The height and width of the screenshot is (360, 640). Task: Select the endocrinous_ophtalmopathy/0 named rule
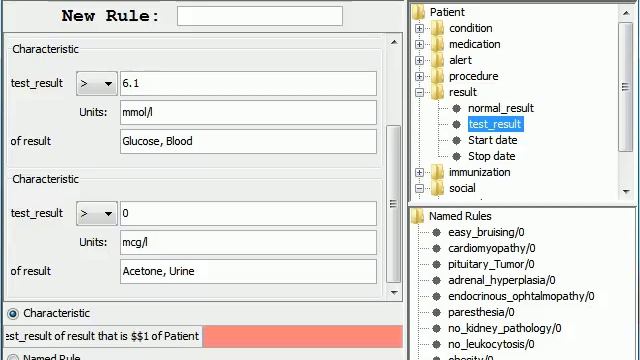pos(521,296)
